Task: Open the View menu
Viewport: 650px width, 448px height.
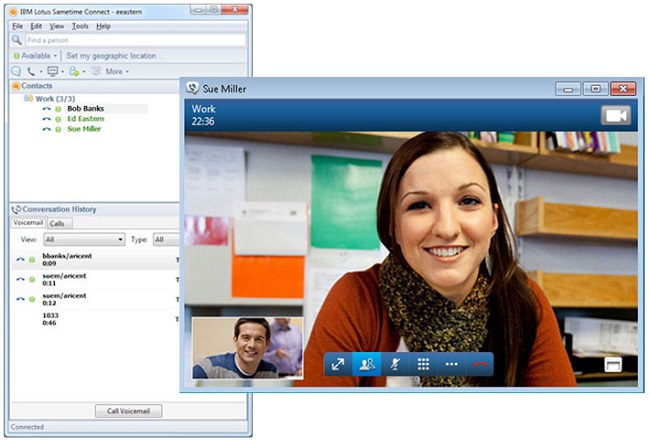Action: 57,26
